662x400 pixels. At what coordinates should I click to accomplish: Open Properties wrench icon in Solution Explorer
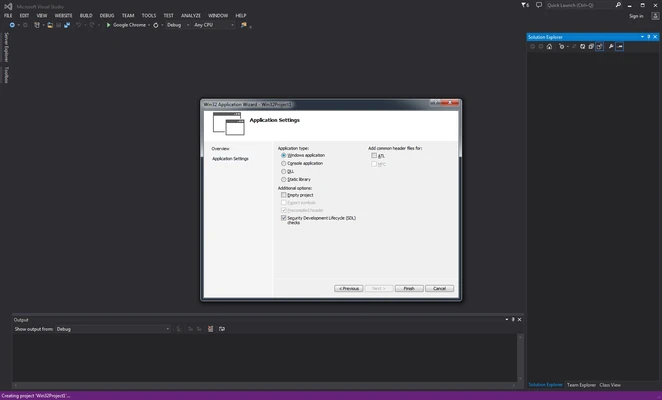(x=611, y=46)
